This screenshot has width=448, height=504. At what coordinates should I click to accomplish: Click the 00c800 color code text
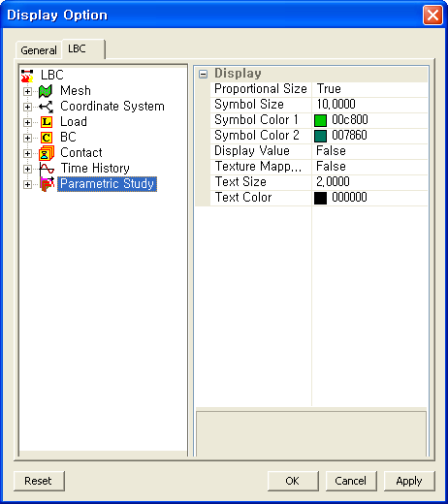coord(350,120)
